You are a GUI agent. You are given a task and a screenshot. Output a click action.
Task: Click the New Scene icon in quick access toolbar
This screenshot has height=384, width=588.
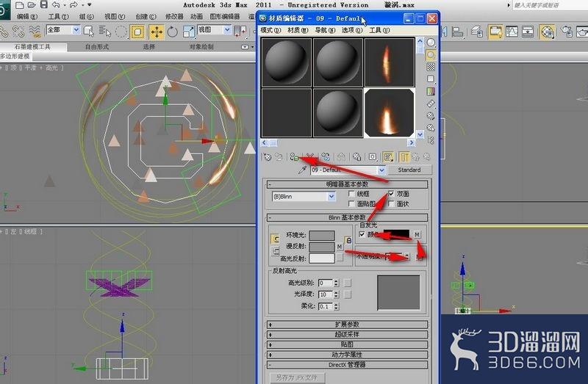click(20, 5)
